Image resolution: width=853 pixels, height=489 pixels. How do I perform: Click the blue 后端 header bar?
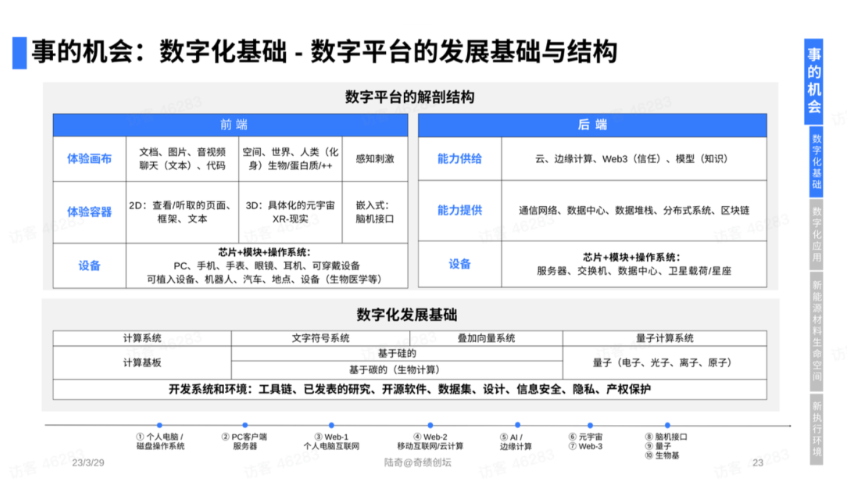[592, 125]
